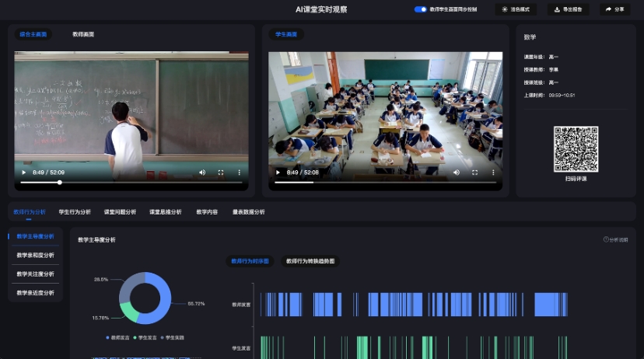Open more options on student video
The height and width of the screenshot is (359, 644).
(492, 173)
